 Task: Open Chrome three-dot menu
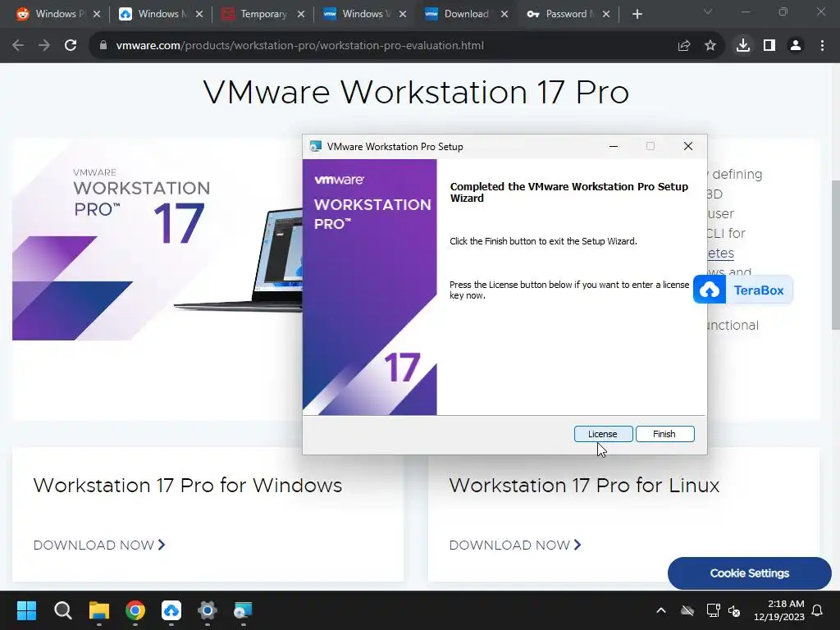[822, 46]
